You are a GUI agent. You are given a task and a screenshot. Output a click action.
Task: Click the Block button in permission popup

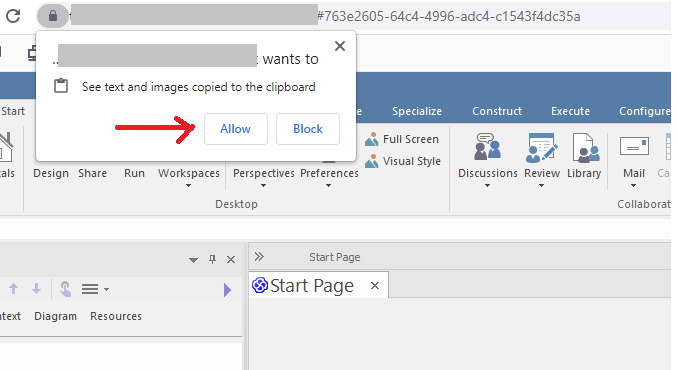click(308, 129)
